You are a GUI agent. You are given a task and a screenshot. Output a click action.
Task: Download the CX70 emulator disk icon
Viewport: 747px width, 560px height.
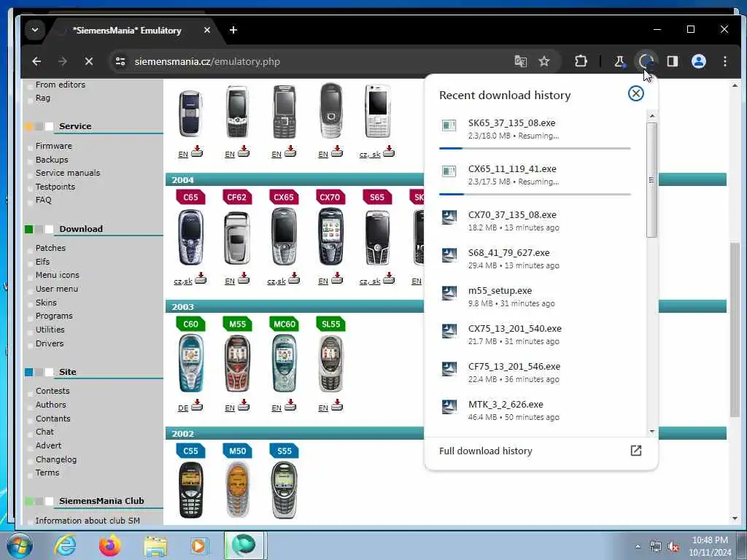coord(337,278)
